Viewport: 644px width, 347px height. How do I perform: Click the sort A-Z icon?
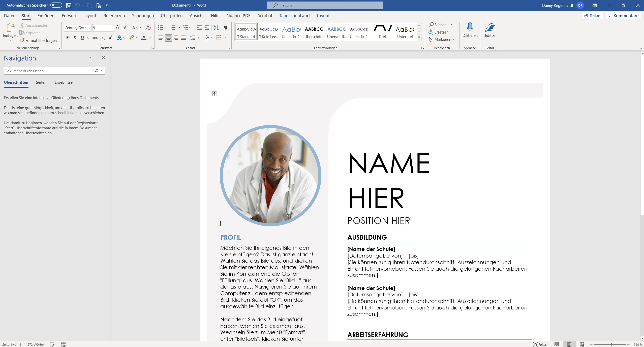(216, 27)
